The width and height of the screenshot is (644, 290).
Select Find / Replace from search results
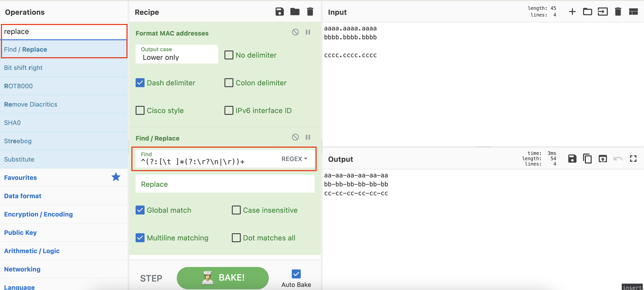(26, 49)
